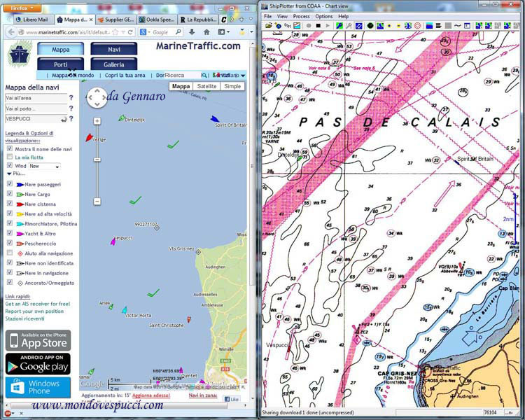Screen dimensions: 525x420
Task: Open the File menu in ShipPlotter
Action: coord(268,16)
